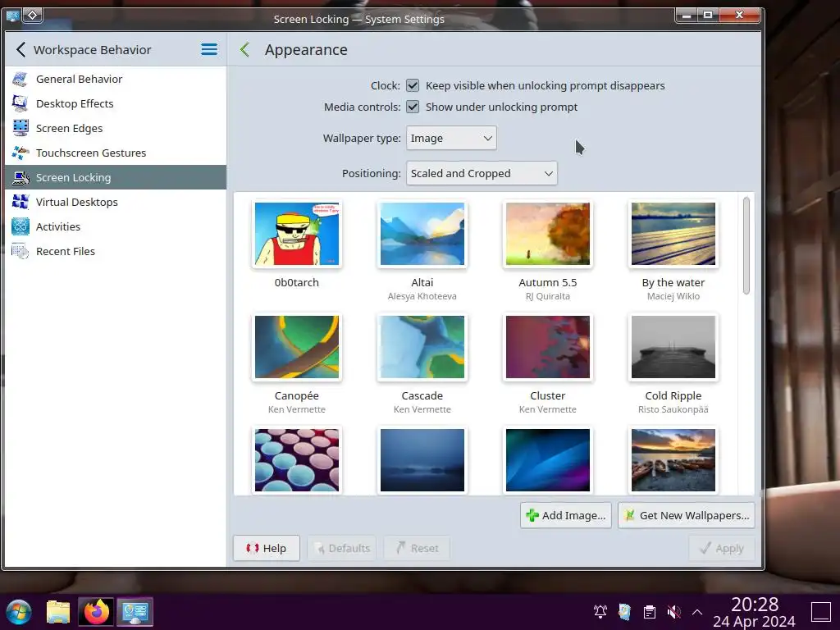
Task: Select the blue purple swoosh wallpaper thumbnail
Action: point(547,460)
